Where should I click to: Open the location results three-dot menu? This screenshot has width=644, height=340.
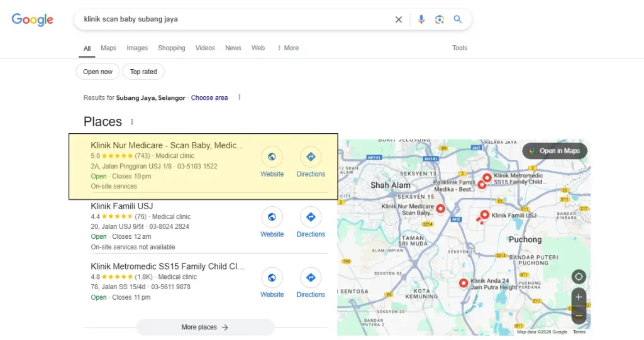pos(239,97)
